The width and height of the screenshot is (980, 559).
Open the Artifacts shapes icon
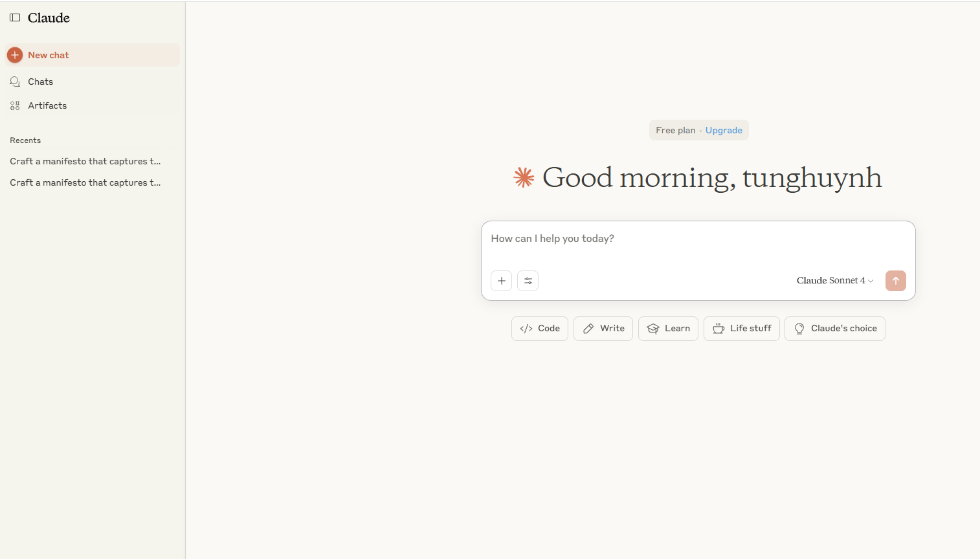15,105
